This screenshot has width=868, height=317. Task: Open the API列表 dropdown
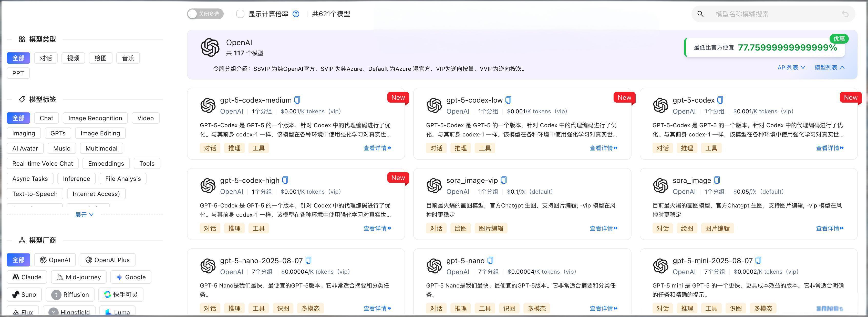(791, 67)
